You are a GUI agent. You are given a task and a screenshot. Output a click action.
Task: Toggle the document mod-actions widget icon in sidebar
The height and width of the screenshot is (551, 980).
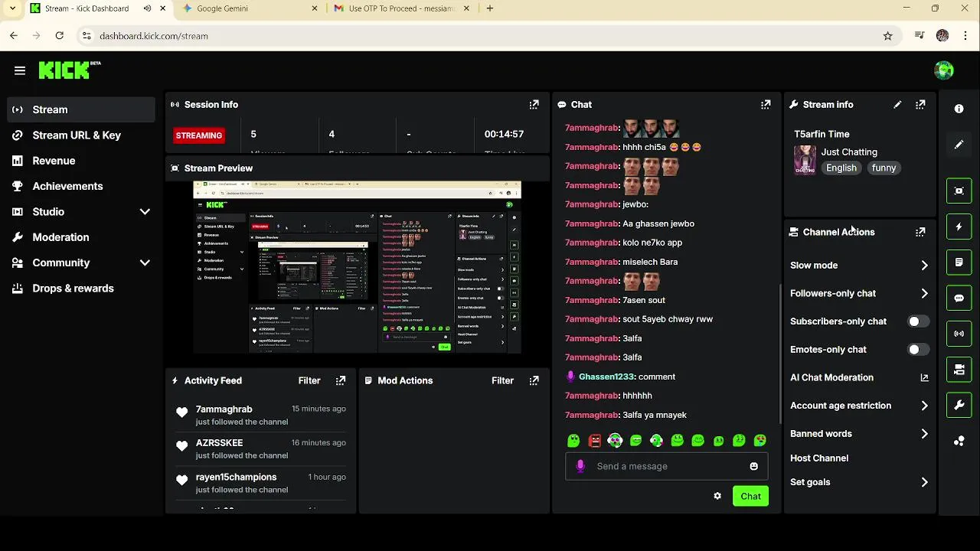pos(959,262)
